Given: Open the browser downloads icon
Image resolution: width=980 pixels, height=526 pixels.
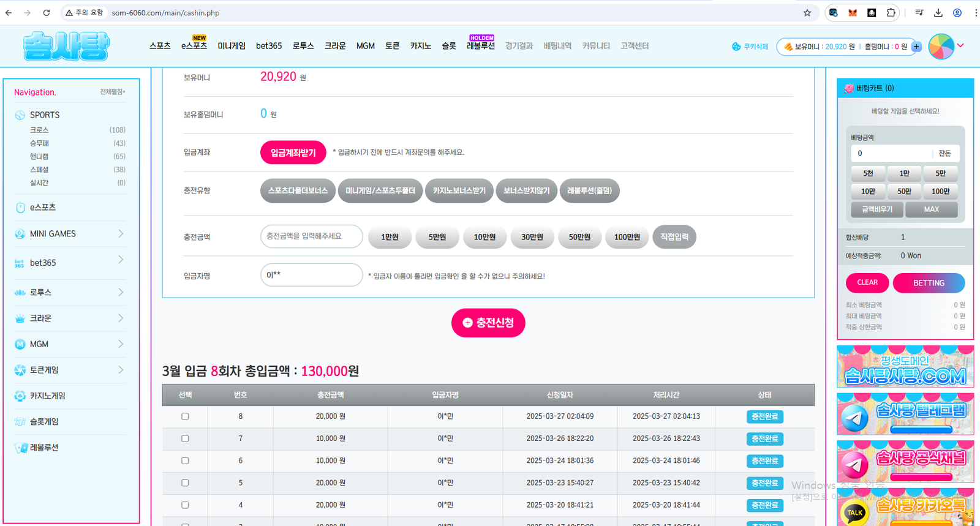Looking at the screenshot, I should click(x=938, y=13).
